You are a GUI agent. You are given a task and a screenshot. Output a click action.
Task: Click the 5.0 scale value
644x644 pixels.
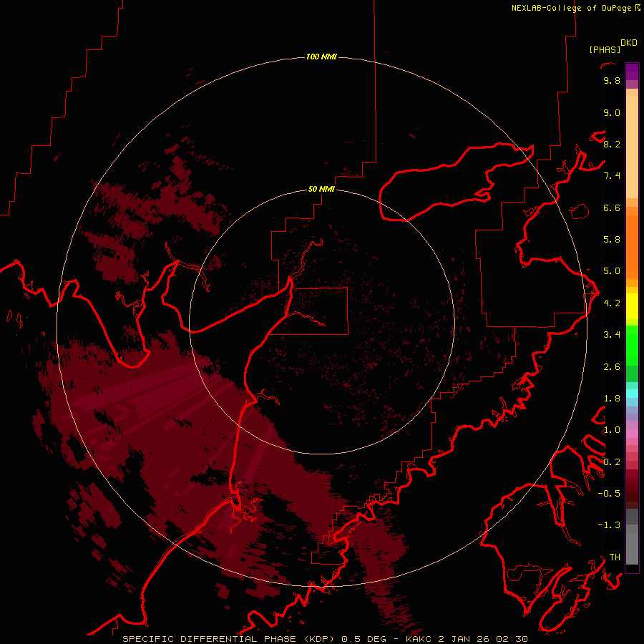click(612, 271)
